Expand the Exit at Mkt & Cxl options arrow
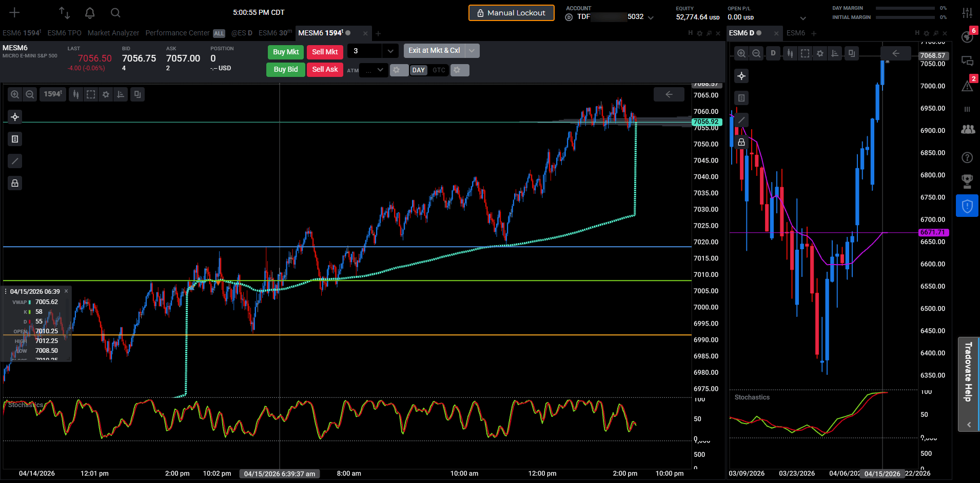 click(x=472, y=51)
